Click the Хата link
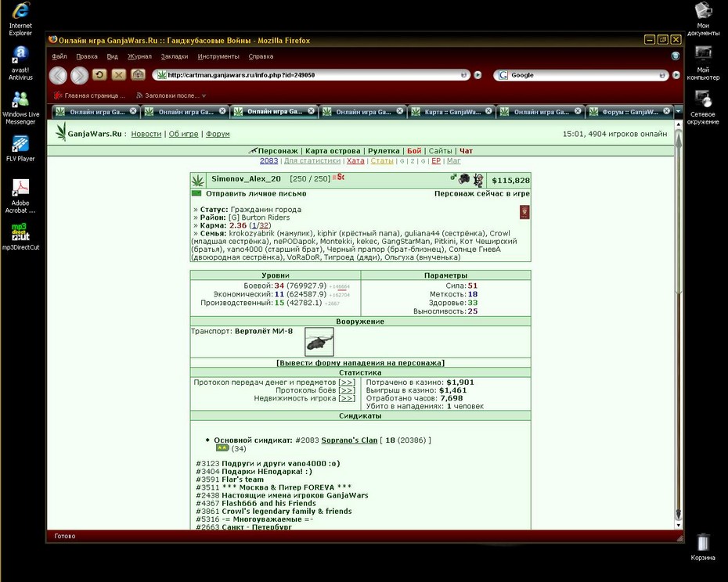Image resolution: width=728 pixels, height=582 pixels. tap(355, 160)
